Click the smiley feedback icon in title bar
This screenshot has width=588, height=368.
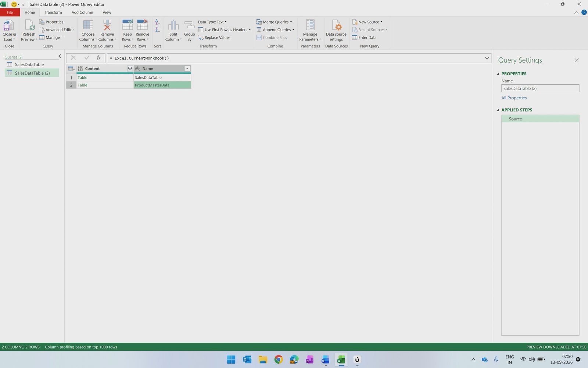point(14,4)
